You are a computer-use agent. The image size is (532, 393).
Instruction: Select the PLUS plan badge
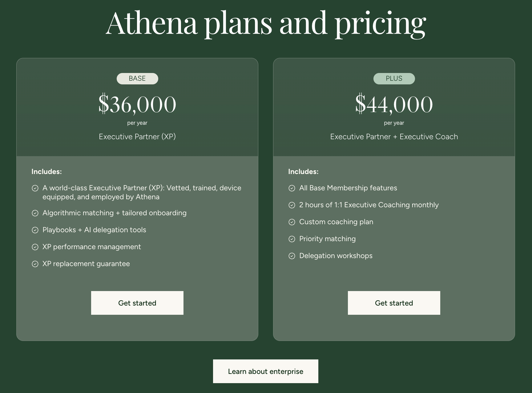click(394, 79)
